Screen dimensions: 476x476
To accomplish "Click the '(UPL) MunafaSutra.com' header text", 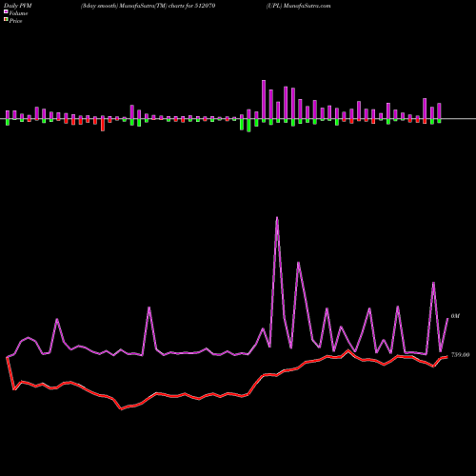I will tap(298, 6).
